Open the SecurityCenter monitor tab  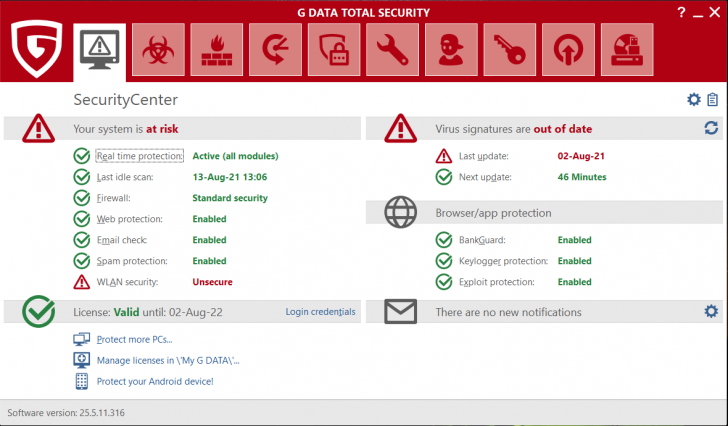pyautogui.click(x=99, y=50)
